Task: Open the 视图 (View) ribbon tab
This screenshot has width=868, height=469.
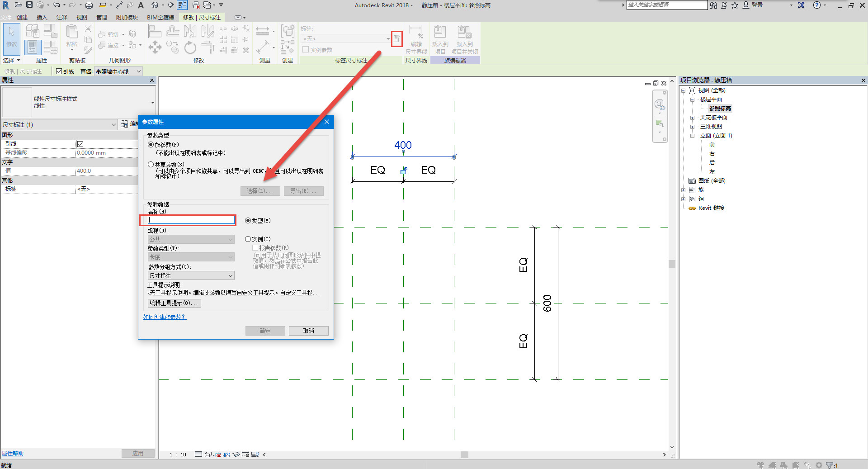Action: tap(81, 17)
